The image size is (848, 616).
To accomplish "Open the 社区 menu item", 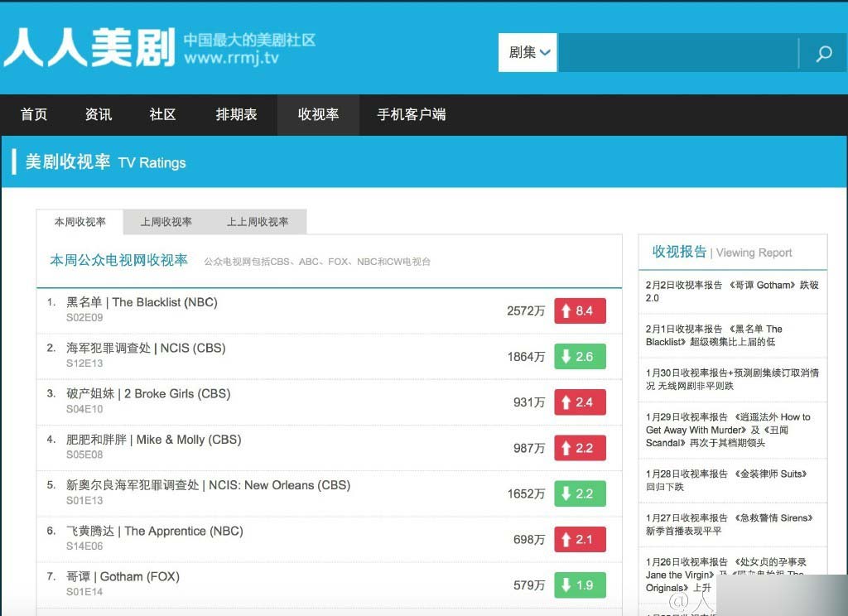I will [161, 115].
